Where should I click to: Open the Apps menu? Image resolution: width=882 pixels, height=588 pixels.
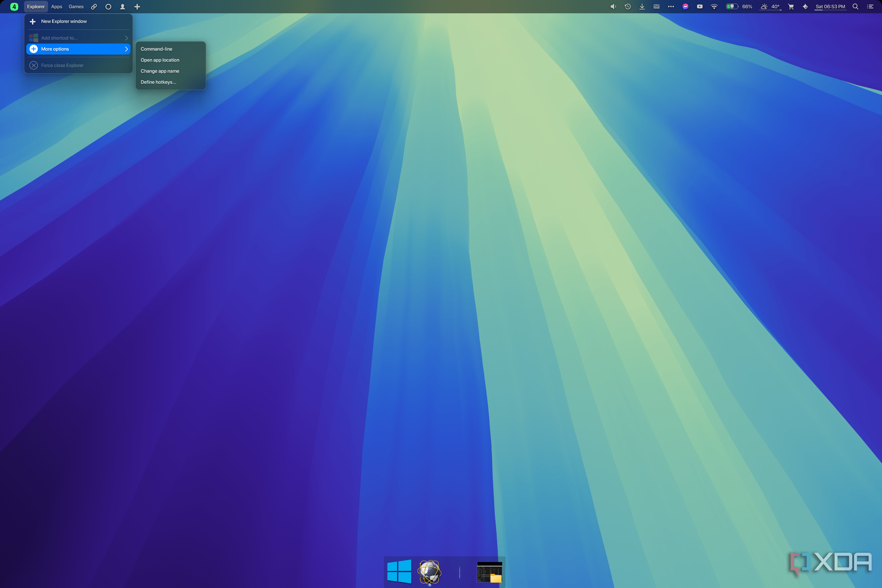pos(56,7)
